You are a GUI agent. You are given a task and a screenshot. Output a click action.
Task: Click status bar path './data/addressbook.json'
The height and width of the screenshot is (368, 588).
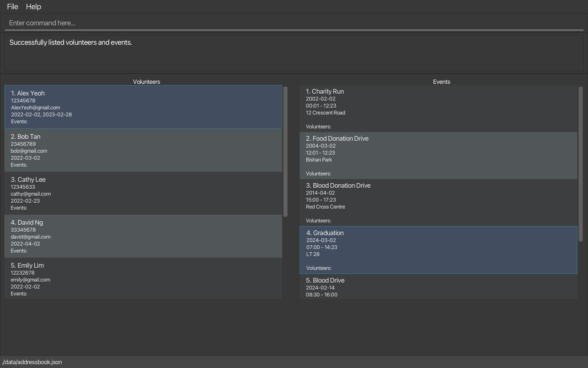point(32,362)
